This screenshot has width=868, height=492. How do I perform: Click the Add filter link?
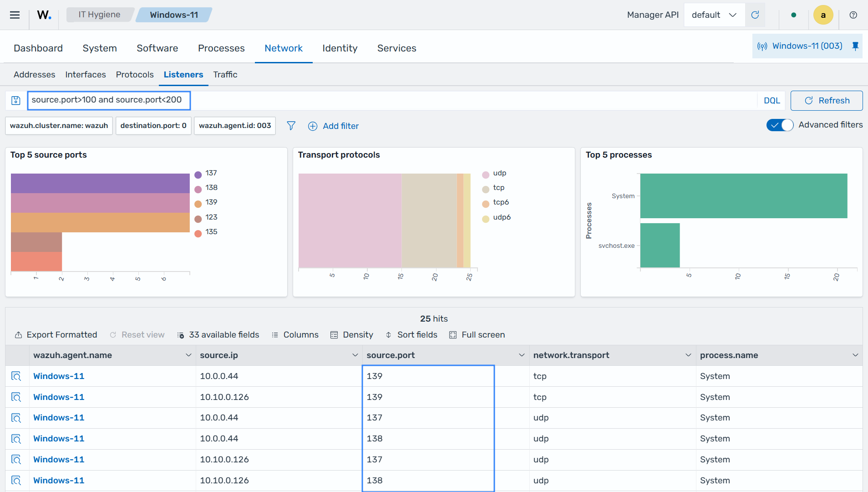click(x=334, y=126)
